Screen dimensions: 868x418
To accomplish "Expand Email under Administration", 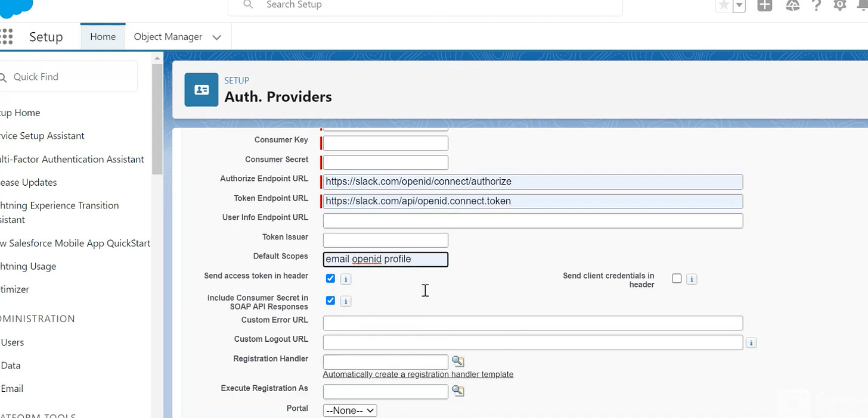I will 12,389.
